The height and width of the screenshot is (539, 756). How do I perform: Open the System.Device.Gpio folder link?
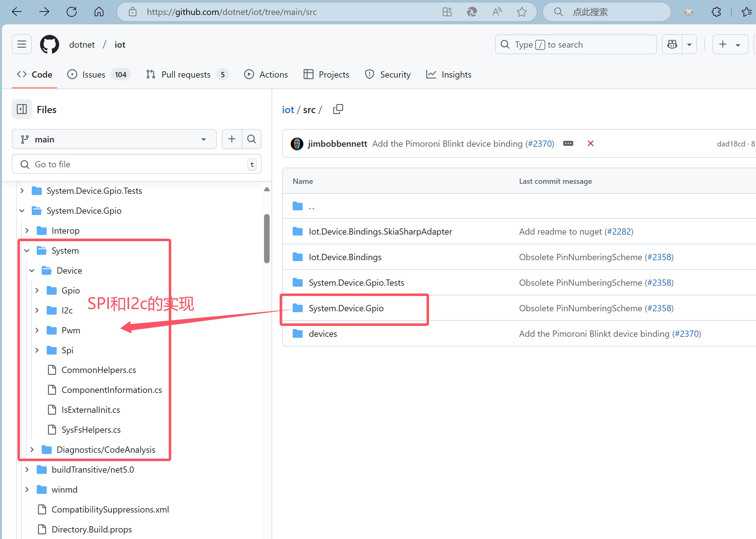(346, 308)
